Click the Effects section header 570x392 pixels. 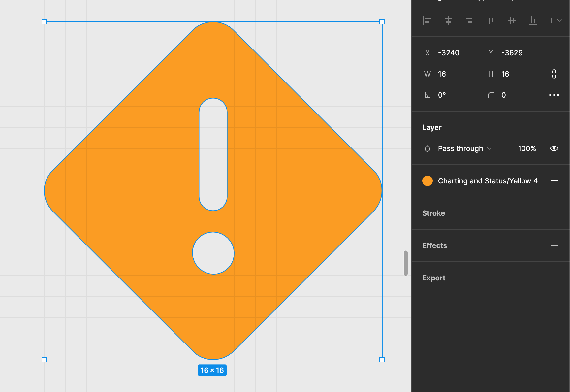pos(434,245)
